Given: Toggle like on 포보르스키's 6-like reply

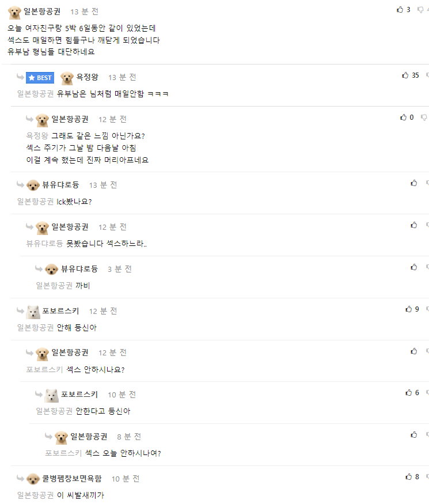Looking at the screenshot, I should [408, 392].
